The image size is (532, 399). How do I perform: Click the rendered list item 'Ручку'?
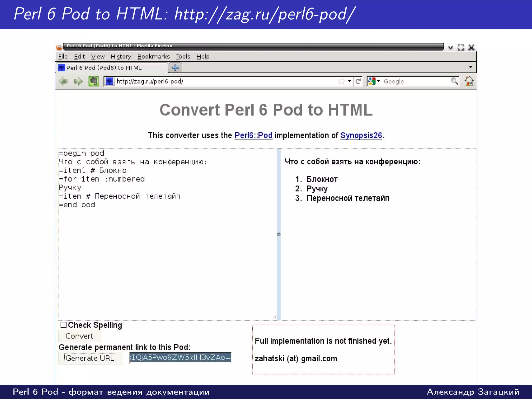tap(317, 189)
